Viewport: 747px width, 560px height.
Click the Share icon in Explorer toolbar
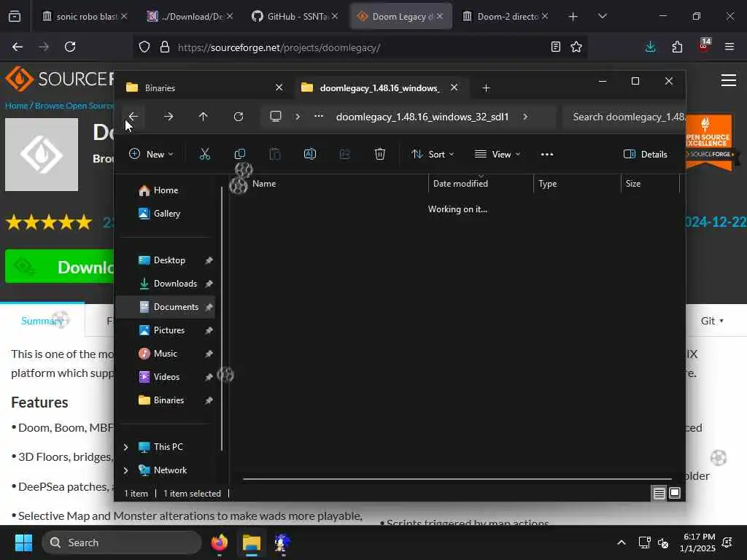click(345, 154)
